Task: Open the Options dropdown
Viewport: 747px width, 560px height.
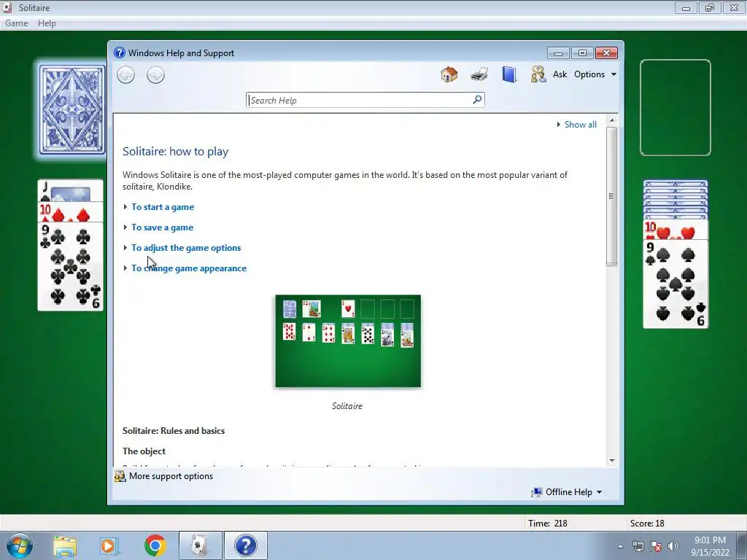Action: (595, 74)
